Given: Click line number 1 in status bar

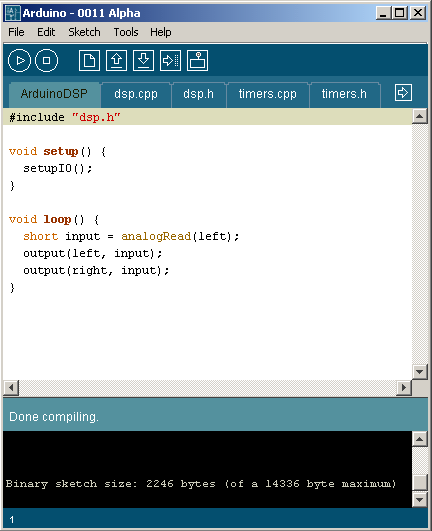Looking at the screenshot, I should 12,519.
